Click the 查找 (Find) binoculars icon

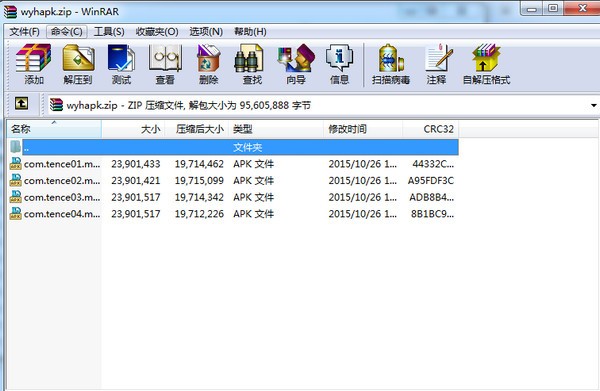pos(249,58)
